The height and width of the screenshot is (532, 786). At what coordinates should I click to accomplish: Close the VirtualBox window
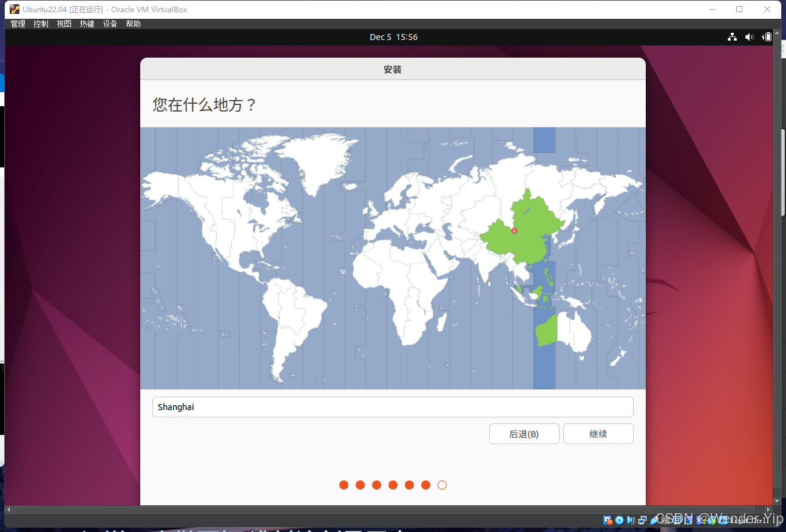(767, 9)
